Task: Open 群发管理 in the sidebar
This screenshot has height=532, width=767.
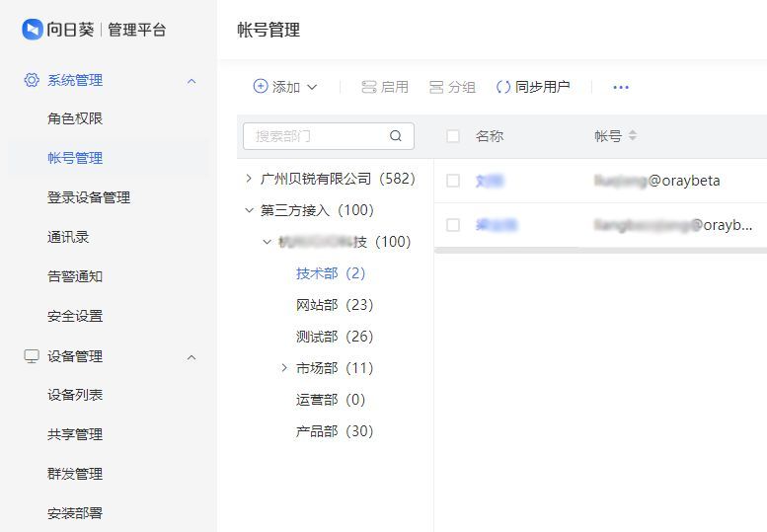Action: [75, 474]
